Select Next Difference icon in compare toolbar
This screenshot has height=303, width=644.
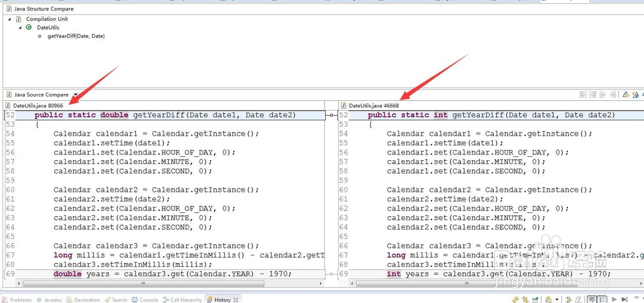(x=625, y=95)
